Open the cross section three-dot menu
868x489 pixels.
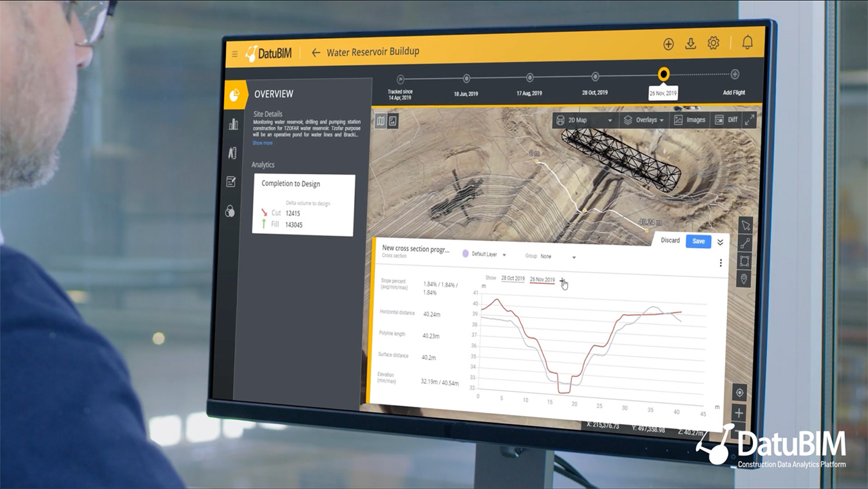point(720,263)
